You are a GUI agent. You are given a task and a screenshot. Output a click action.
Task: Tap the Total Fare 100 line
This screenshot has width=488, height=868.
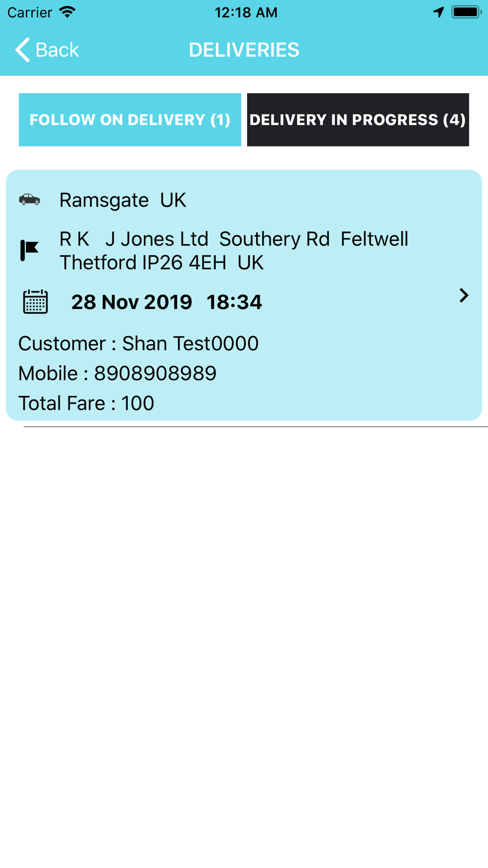(x=86, y=403)
